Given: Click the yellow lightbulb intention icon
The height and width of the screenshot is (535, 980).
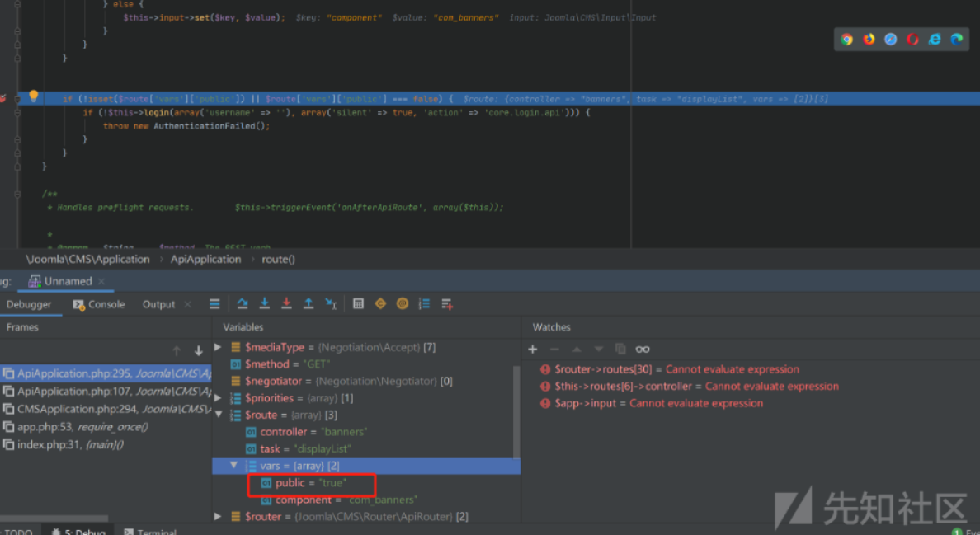Looking at the screenshot, I should [34, 96].
